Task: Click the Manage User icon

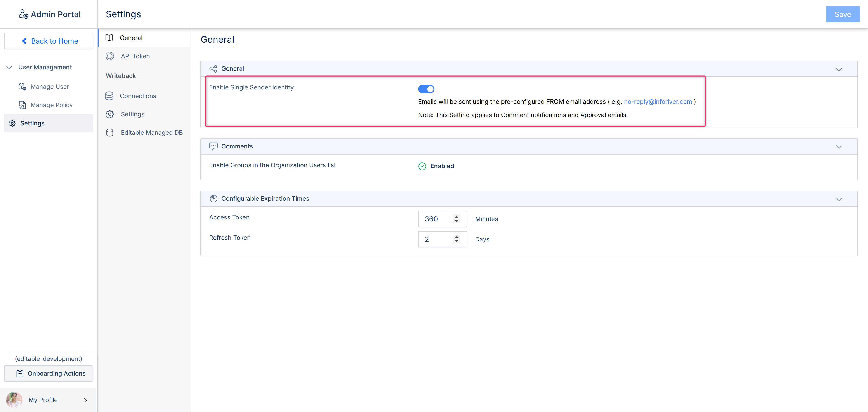Action: 22,87
